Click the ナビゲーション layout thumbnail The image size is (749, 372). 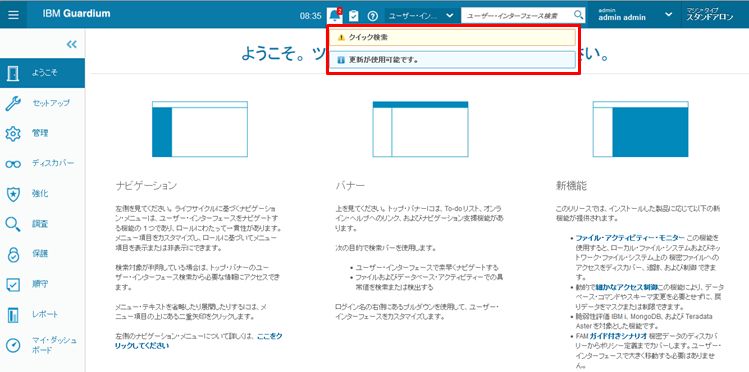click(x=200, y=129)
